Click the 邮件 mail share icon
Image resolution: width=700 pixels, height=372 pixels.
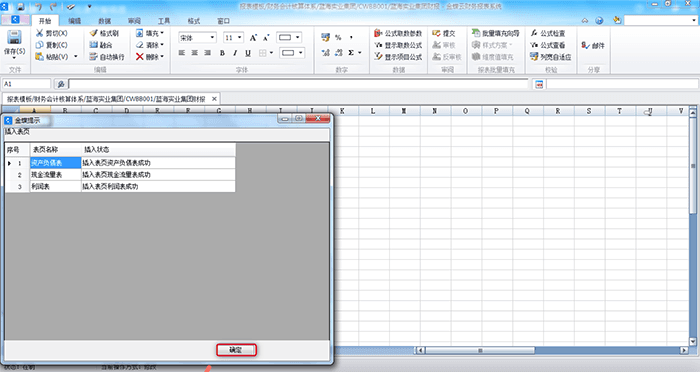[593, 45]
